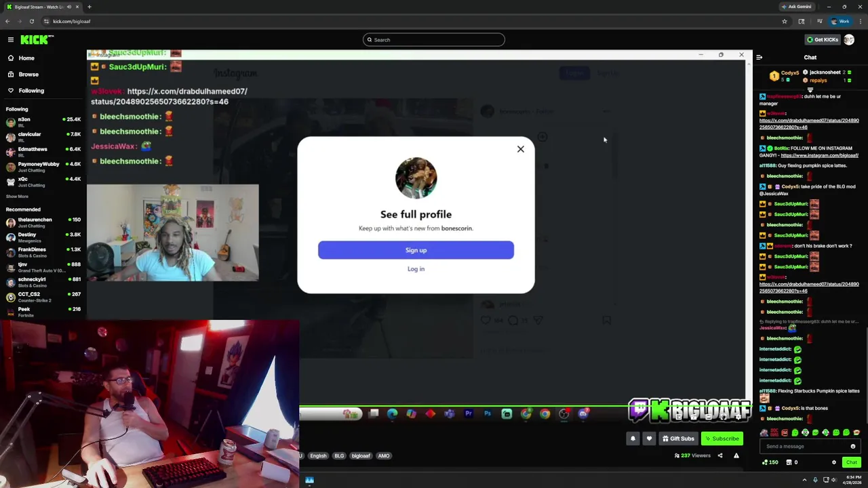868x488 pixels.
Task: Click the green Subscribe button
Action: click(x=722, y=439)
